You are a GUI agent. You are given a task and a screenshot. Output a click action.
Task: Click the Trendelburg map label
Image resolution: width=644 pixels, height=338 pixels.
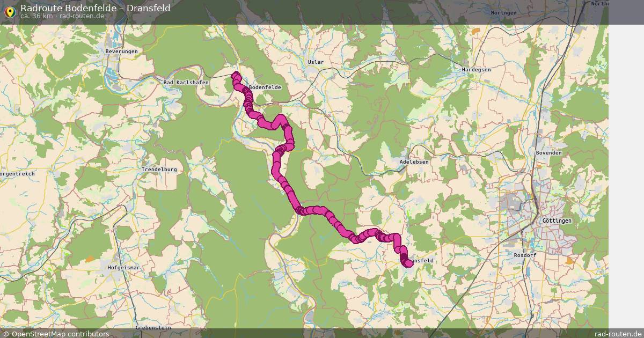click(x=159, y=169)
